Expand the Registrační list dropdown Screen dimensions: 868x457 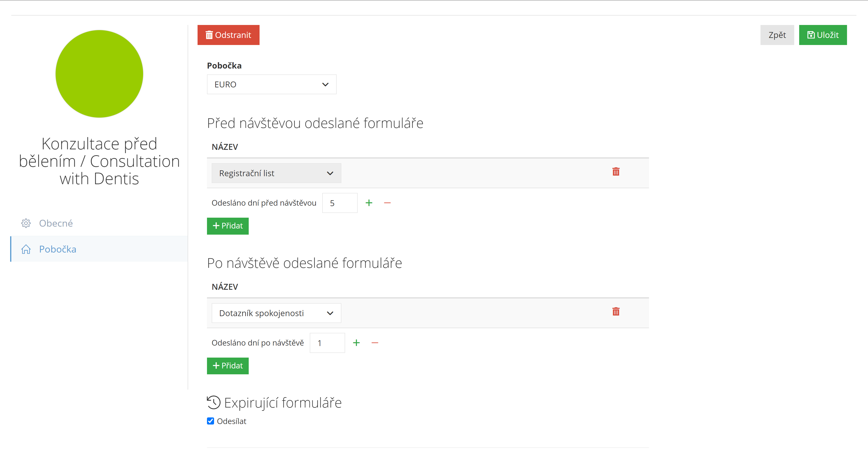[276, 173]
